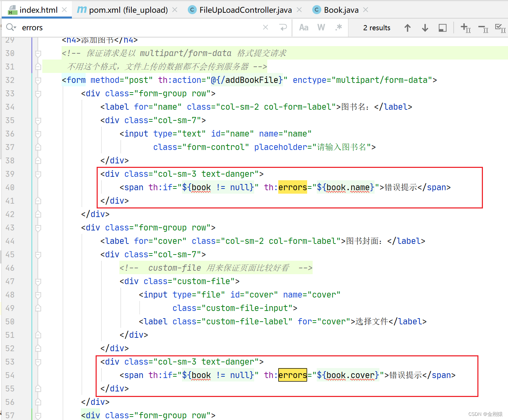Open search history magnifier dropdown
This screenshot has width=508, height=420.
(11, 28)
